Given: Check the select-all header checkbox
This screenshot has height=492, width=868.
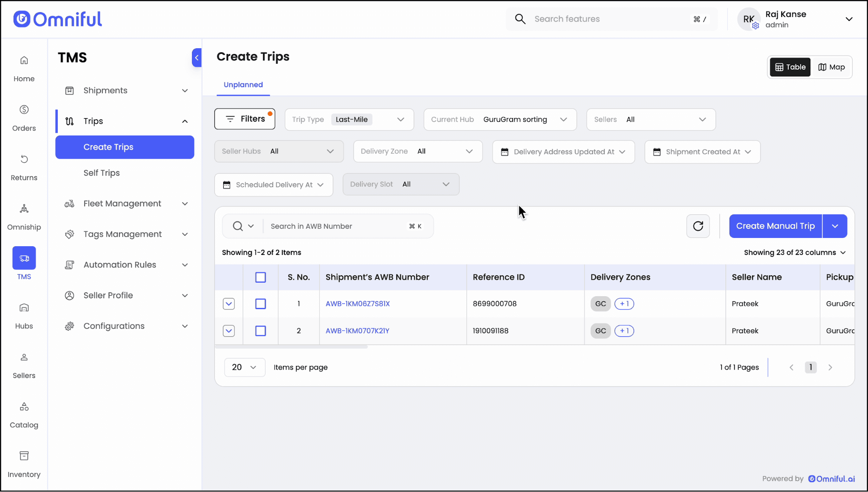Looking at the screenshot, I should 261,277.
